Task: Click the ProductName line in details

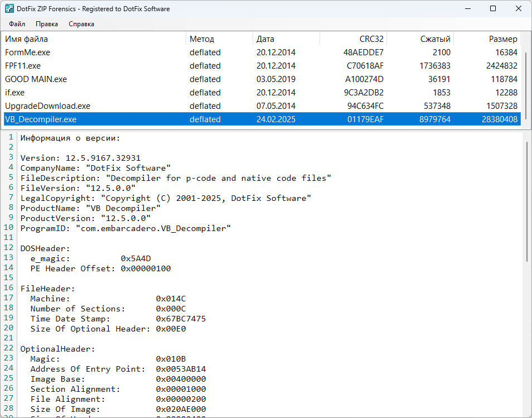Action: 90,208
